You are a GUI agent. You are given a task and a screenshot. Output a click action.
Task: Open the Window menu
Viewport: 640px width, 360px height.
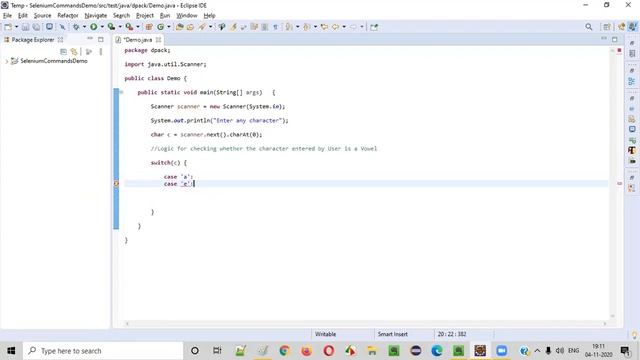pyautogui.click(x=187, y=16)
